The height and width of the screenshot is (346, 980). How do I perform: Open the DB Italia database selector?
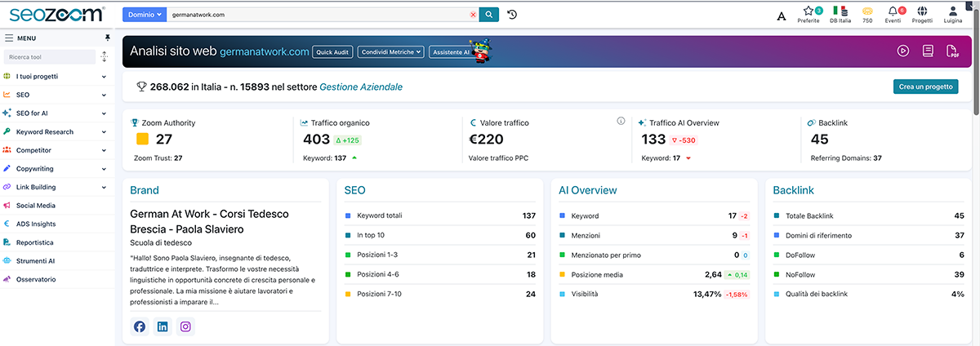click(x=839, y=15)
